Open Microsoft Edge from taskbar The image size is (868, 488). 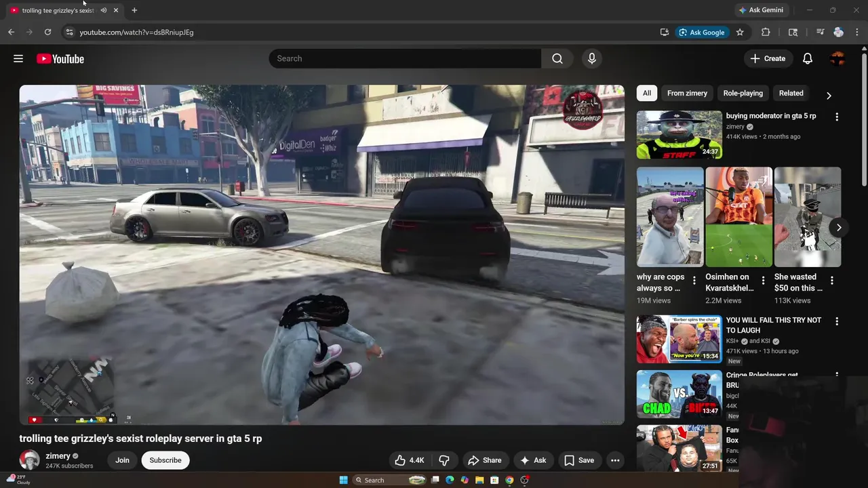450,480
